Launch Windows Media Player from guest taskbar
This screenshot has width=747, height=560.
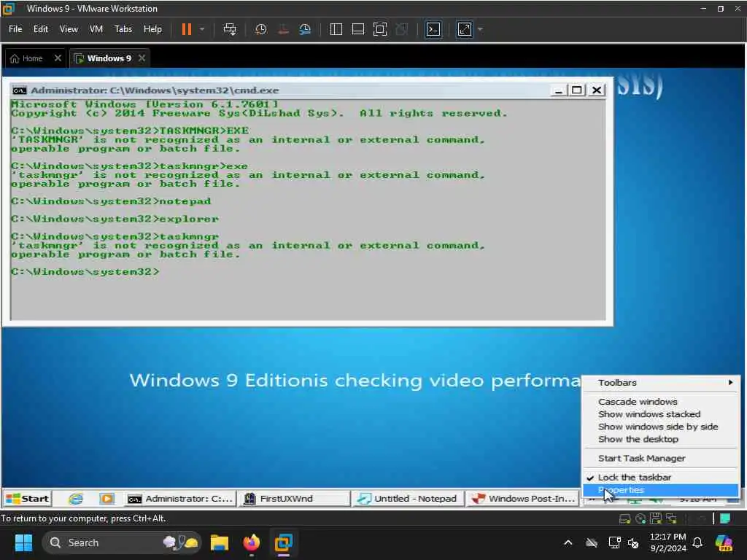point(107,499)
